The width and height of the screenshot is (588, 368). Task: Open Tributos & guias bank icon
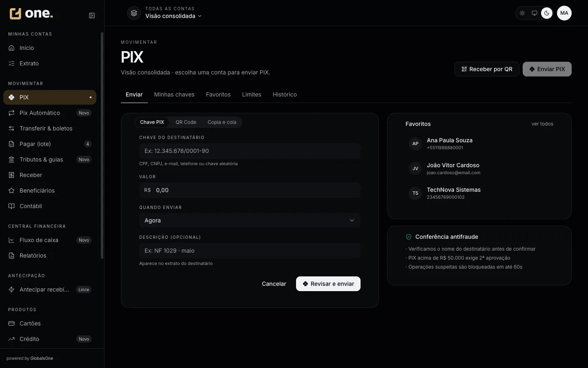point(11,159)
